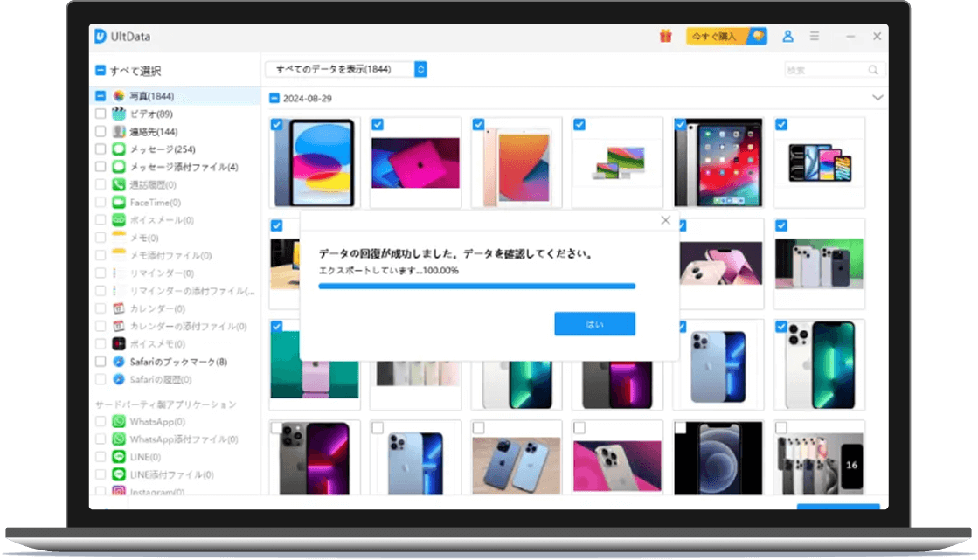This screenshot has width=978, height=560.
Task: Close the recovery success dialog
Action: pos(665,221)
